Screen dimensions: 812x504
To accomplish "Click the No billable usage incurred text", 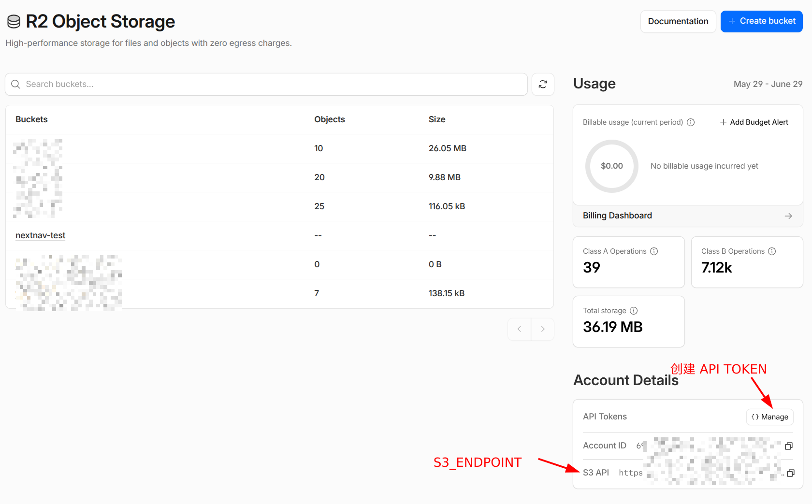I will 704,166.
